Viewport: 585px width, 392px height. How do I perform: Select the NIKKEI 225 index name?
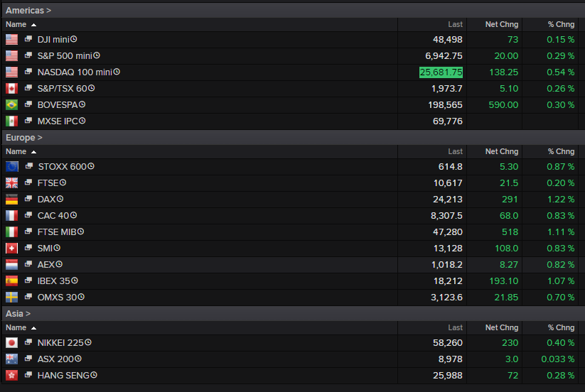(x=60, y=343)
